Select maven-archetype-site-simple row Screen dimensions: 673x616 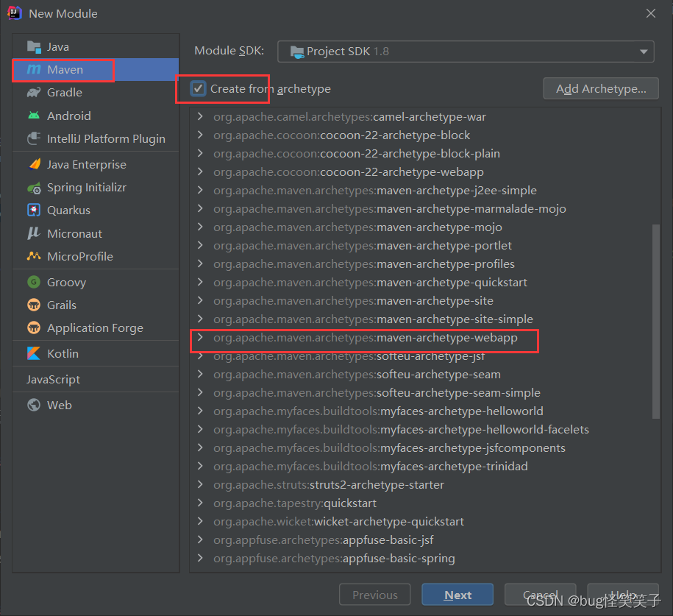click(x=425, y=319)
